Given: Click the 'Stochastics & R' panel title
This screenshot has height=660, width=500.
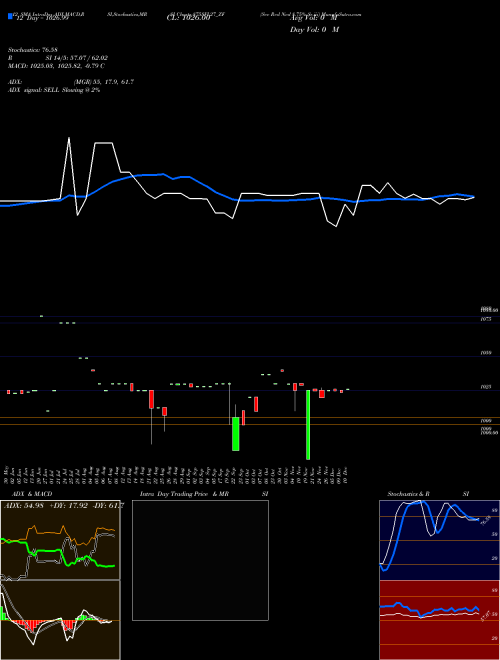Looking at the screenshot, I should [408, 494].
